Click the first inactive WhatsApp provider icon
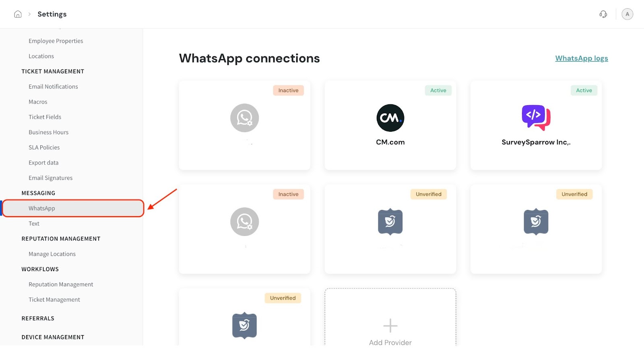644x348 pixels. [x=244, y=118]
